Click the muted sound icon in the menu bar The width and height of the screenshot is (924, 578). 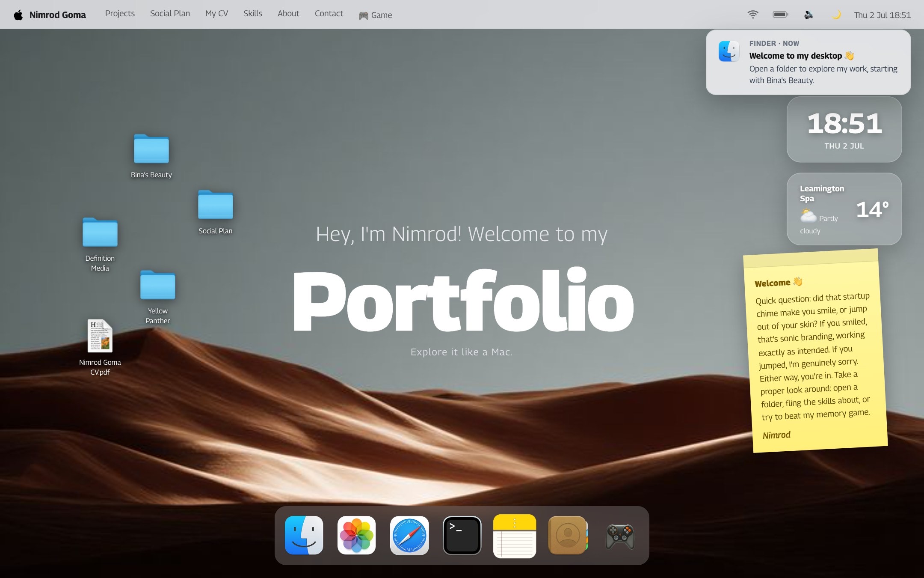click(x=808, y=15)
